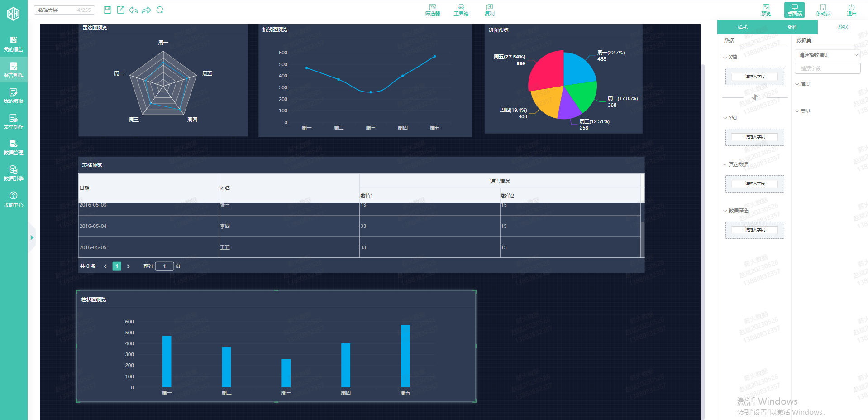The height and width of the screenshot is (420, 868).
Task: Click the 周五 bar in bar chart
Action: point(405,356)
